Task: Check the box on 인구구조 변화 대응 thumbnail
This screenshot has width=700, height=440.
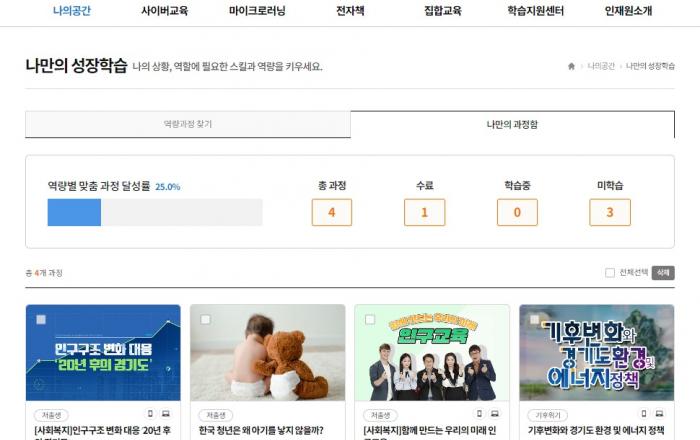Action: (x=41, y=320)
